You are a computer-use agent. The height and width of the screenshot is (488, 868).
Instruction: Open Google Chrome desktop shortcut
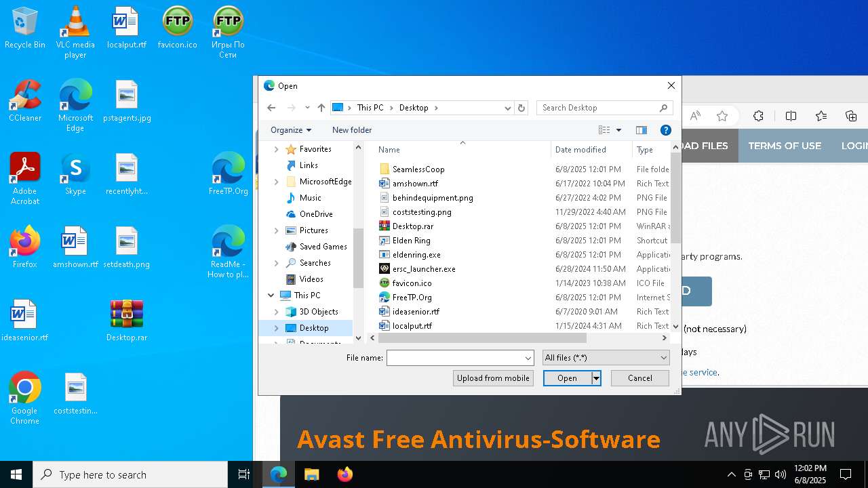[x=25, y=399]
